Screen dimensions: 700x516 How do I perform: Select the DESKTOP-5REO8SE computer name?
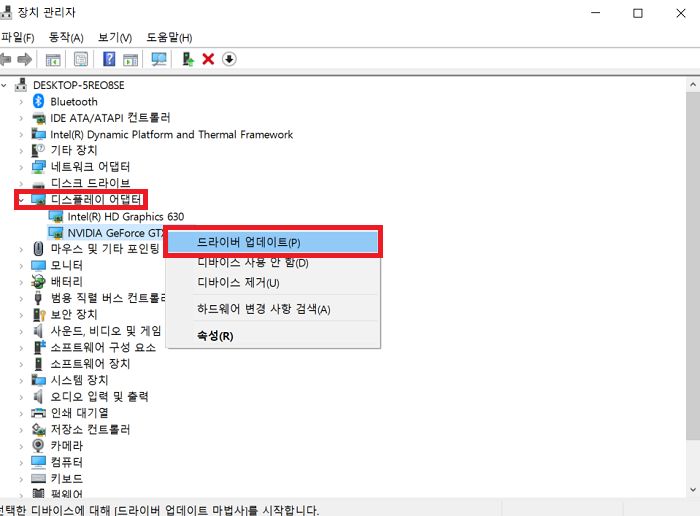[x=79, y=85]
